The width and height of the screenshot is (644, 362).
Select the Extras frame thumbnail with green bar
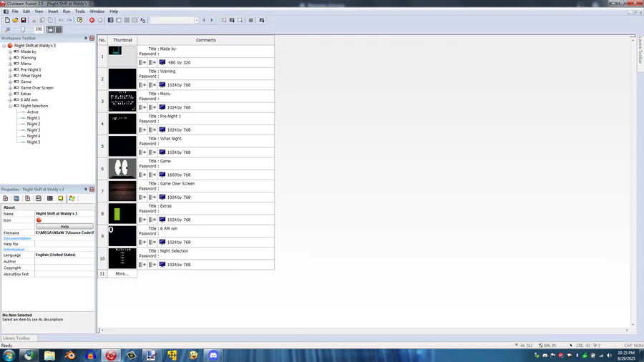pos(122,213)
